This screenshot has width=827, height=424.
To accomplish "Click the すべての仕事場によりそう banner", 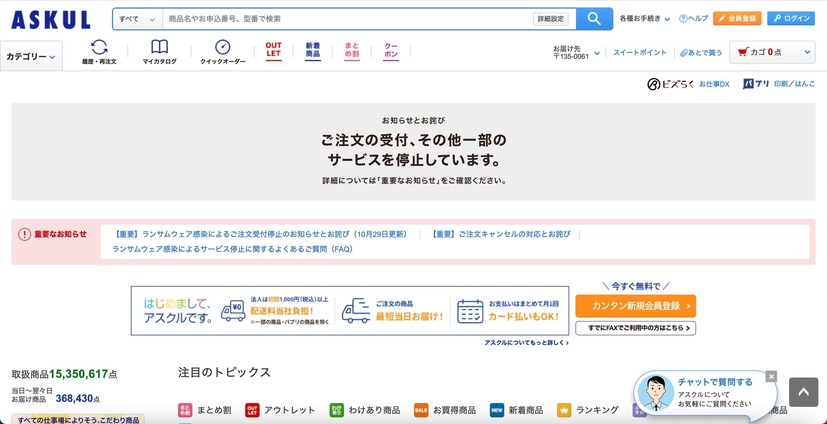I will [78, 419].
